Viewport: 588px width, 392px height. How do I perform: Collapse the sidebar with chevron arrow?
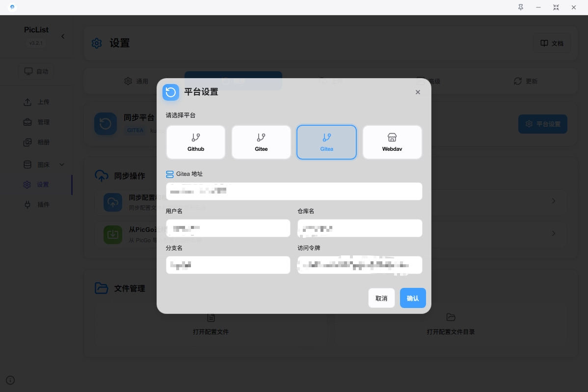coord(63,36)
